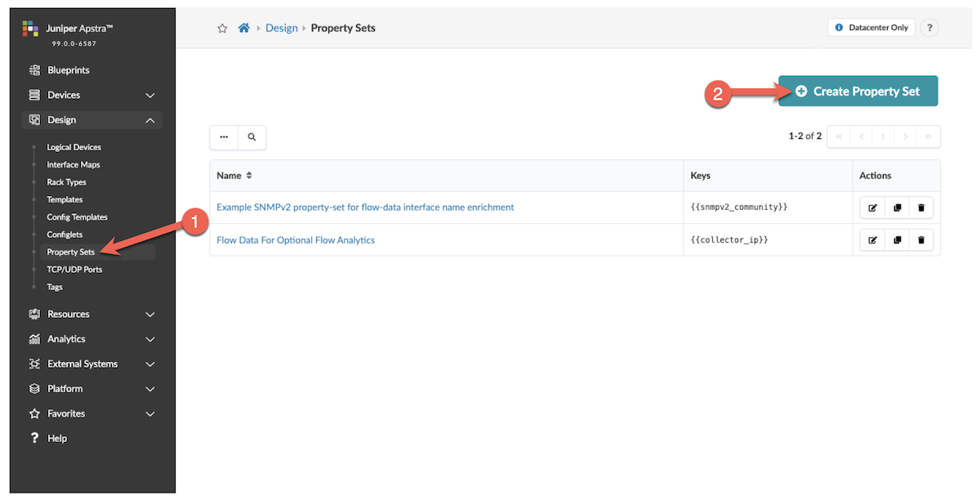Edit the Example SNMPv2 property set
This screenshot has height=500, width=980.
(872, 208)
